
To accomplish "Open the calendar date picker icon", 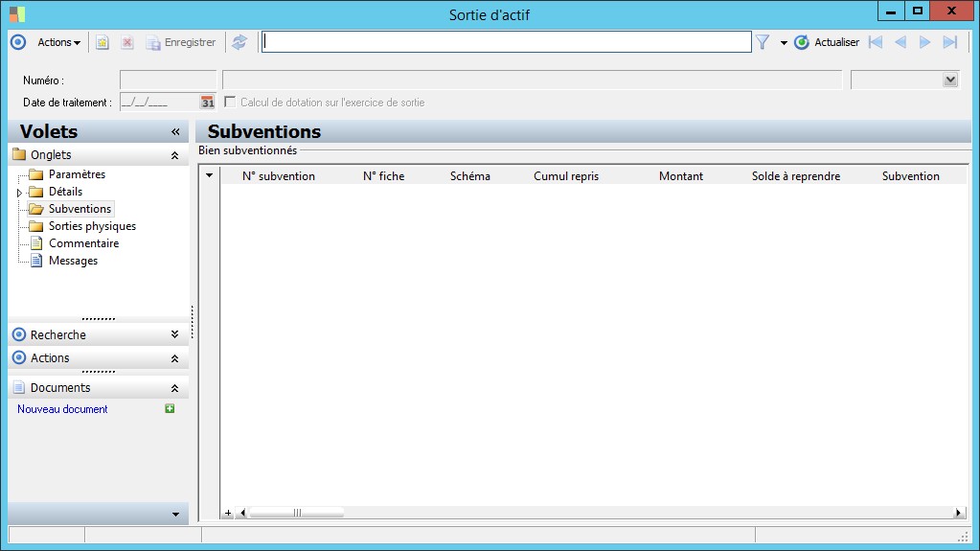I will click(x=208, y=102).
